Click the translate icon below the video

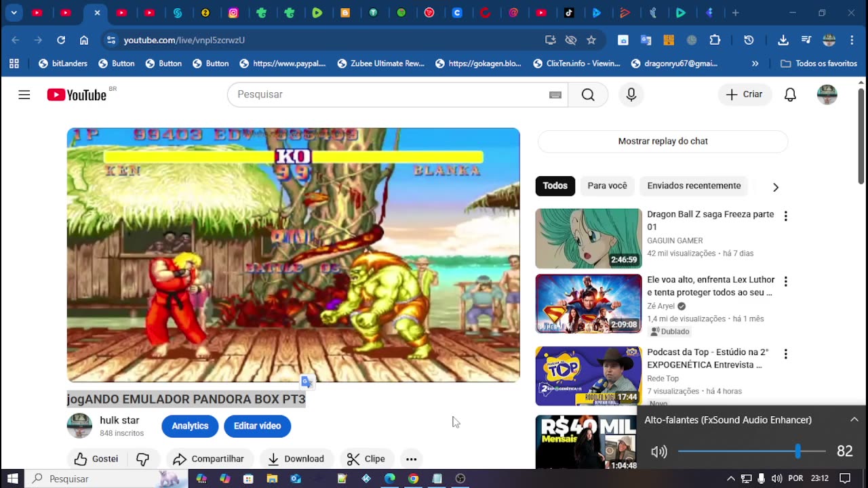point(307,382)
